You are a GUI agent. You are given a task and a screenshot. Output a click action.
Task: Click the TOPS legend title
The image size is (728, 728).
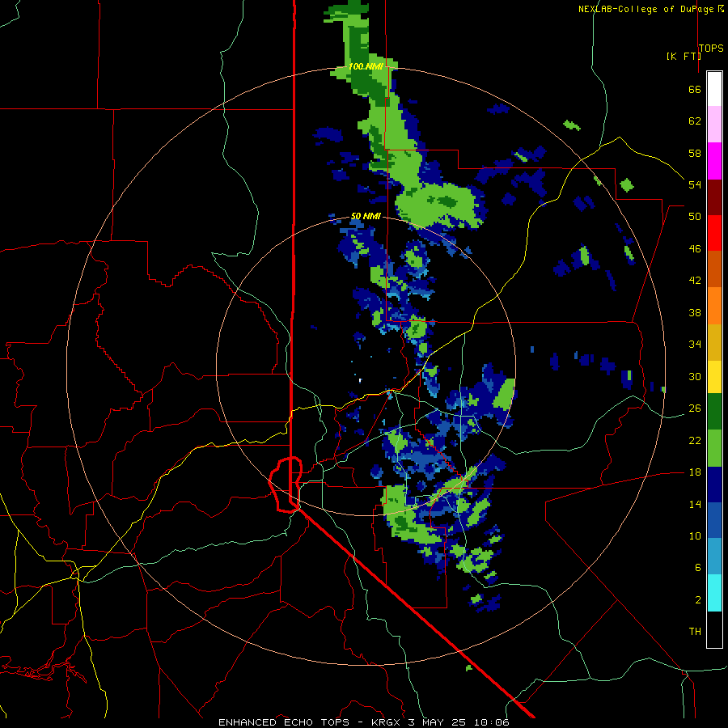711,48
